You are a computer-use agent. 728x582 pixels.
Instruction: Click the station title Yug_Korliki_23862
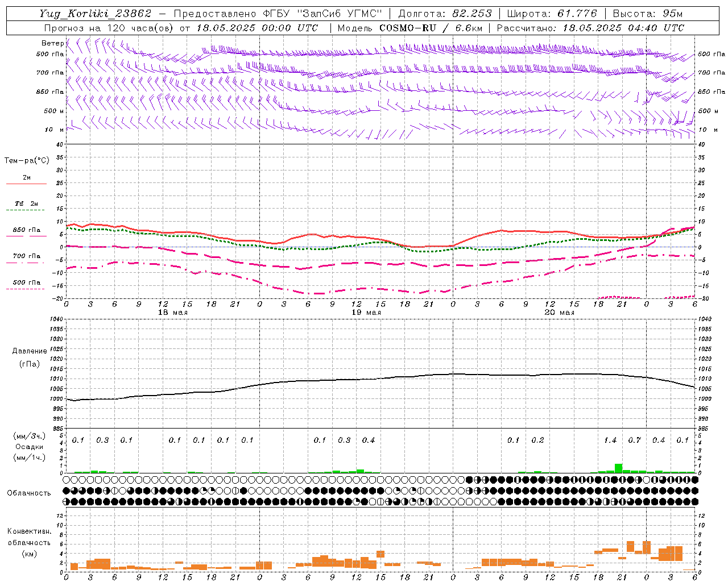(x=96, y=14)
